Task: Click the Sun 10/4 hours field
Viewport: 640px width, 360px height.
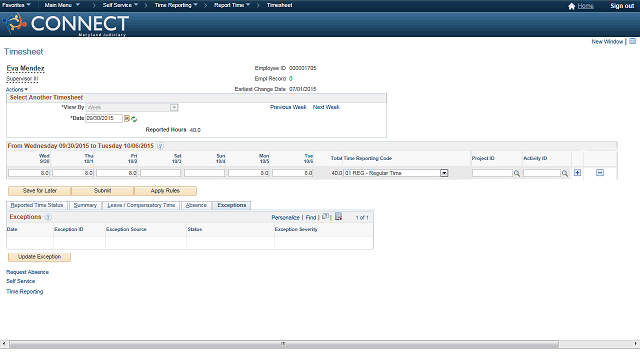Action: point(204,173)
